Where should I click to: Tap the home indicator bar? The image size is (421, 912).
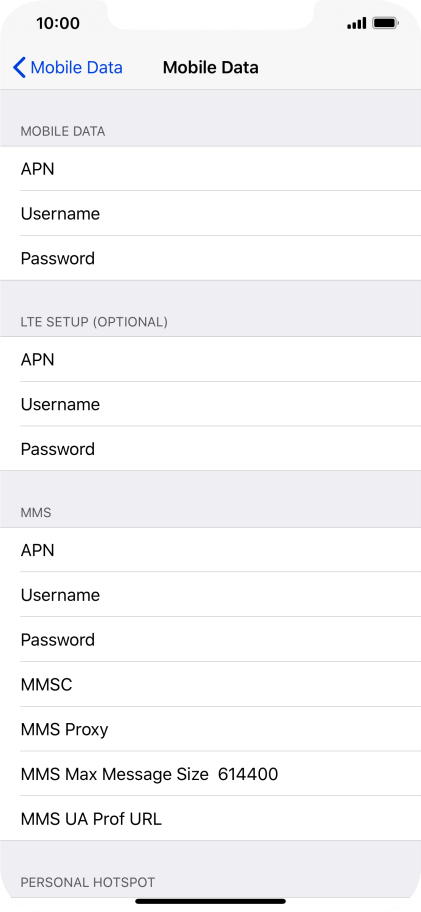210,902
